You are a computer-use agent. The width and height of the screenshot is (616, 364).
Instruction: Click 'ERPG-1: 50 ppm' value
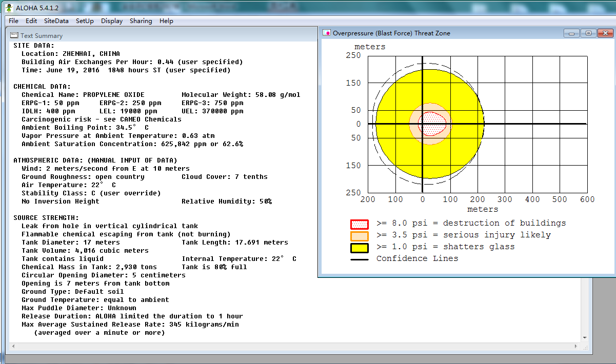pos(50,103)
